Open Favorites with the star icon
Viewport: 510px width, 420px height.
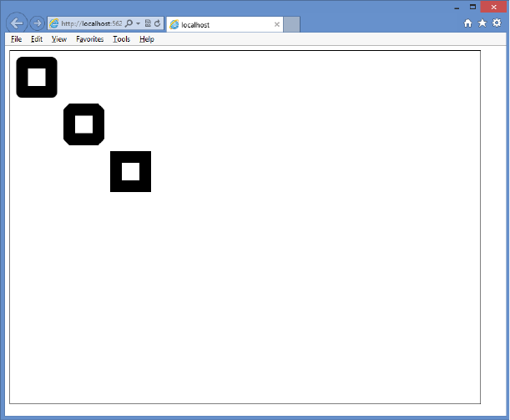(x=482, y=23)
